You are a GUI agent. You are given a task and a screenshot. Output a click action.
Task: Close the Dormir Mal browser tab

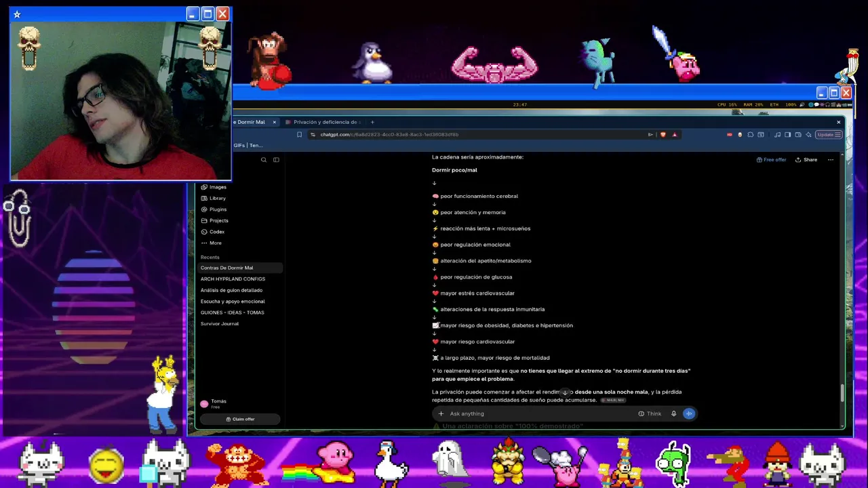pos(274,122)
